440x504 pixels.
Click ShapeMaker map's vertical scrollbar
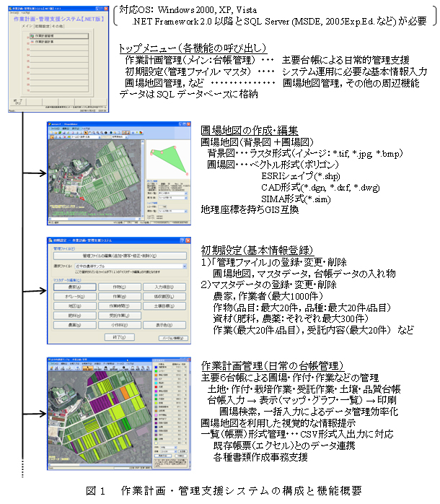(x=143, y=178)
